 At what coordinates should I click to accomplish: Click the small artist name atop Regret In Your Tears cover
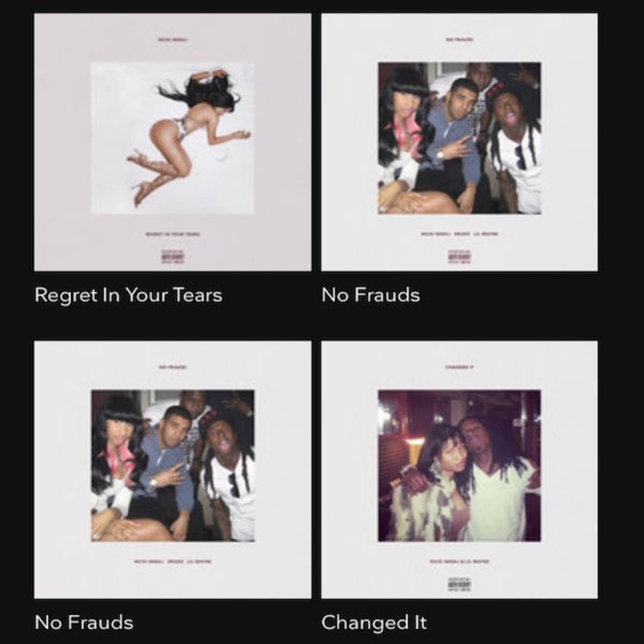coord(172,39)
